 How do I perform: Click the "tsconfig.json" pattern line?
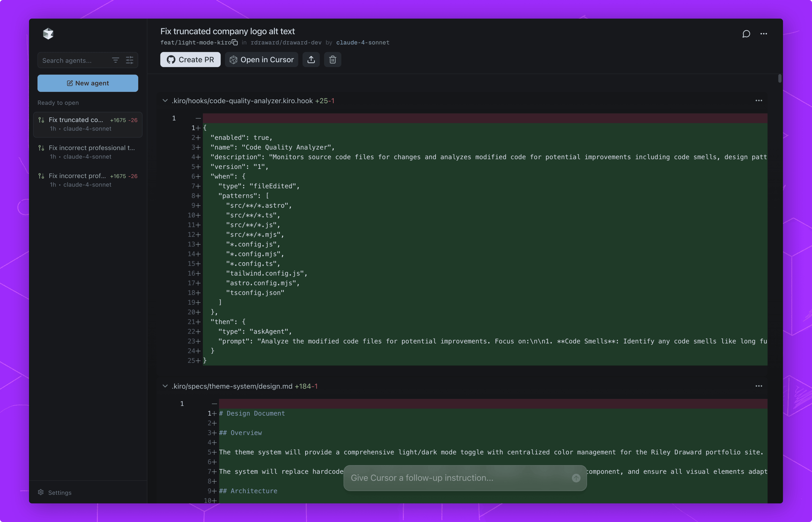(x=255, y=293)
